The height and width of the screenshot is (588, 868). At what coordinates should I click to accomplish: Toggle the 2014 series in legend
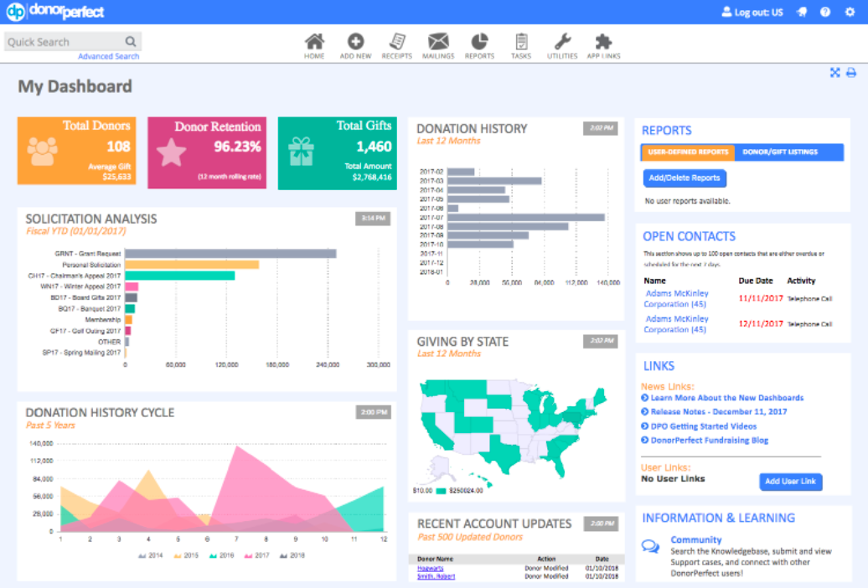tap(151, 555)
